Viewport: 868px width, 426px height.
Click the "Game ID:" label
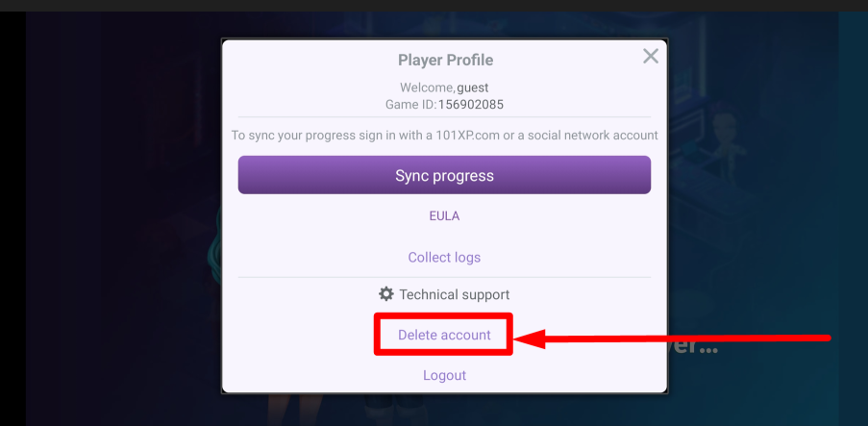tap(409, 104)
